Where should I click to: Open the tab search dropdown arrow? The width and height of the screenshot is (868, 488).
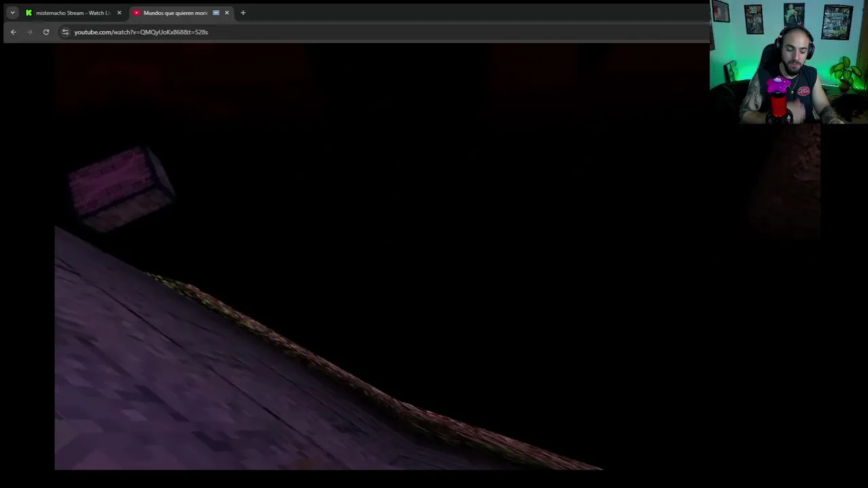point(12,12)
